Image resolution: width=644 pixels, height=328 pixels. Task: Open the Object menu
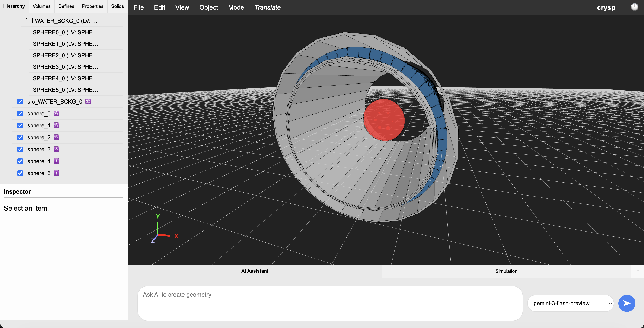[208, 7]
